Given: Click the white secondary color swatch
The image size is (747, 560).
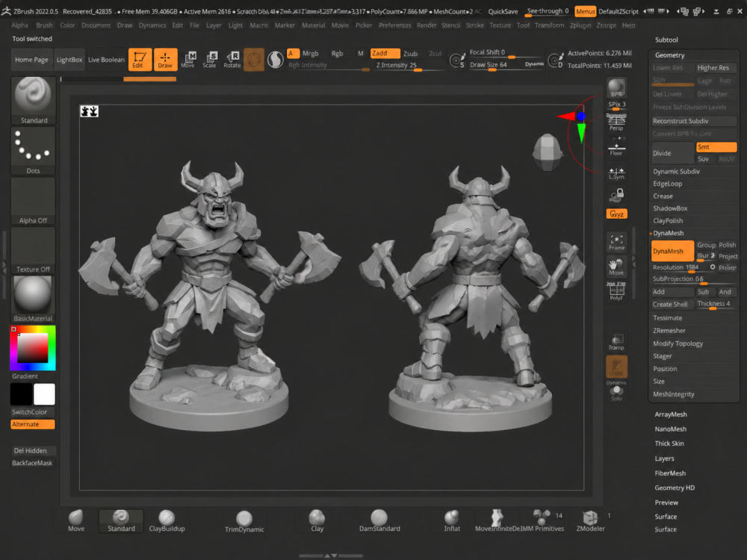Looking at the screenshot, I should tap(44, 394).
